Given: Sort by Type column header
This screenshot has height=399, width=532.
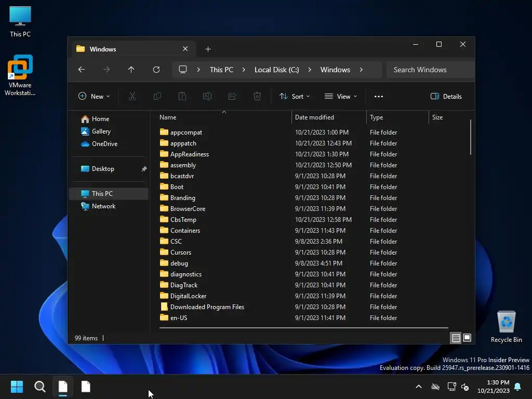Looking at the screenshot, I should tap(397, 117).
